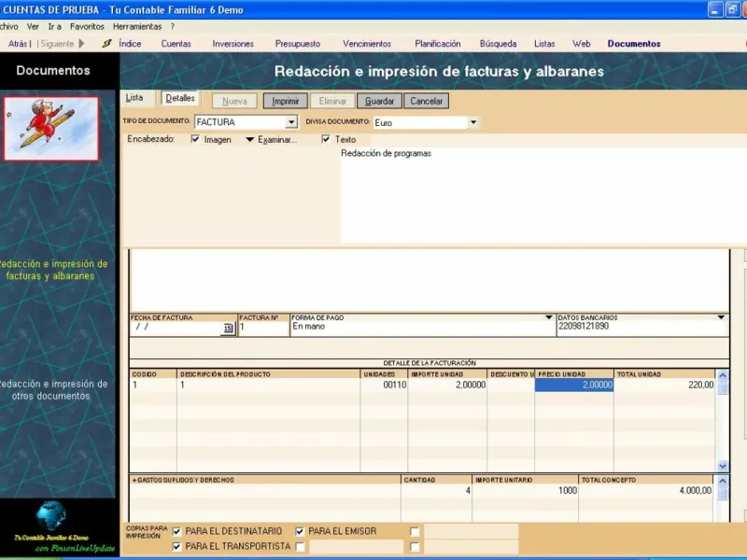Image resolution: width=747 pixels, height=560 pixels.
Task: Open the Ir a menu
Action: (55, 27)
